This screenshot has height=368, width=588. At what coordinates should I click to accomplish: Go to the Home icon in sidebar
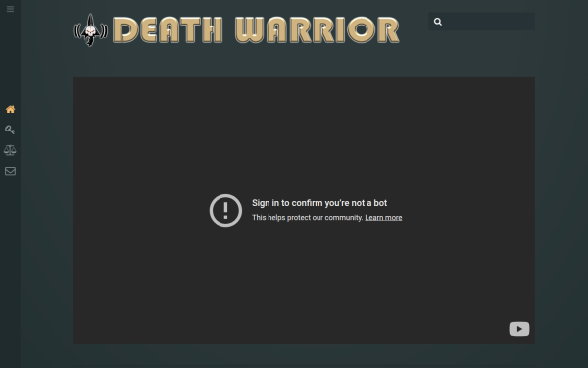pyautogui.click(x=10, y=109)
